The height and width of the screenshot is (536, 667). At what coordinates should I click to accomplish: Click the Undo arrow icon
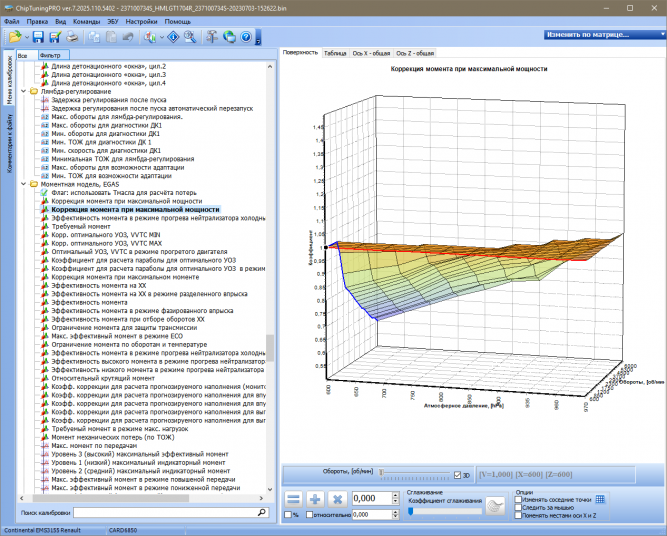point(128,37)
